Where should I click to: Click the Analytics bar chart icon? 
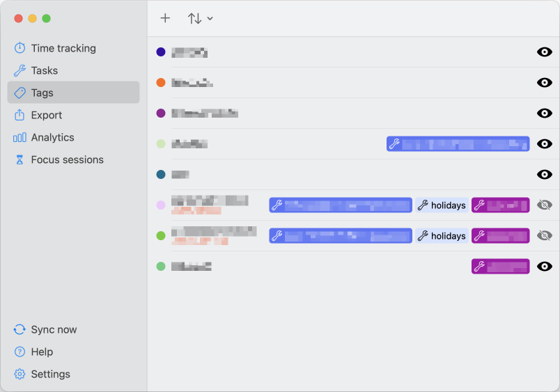[x=20, y=137]
